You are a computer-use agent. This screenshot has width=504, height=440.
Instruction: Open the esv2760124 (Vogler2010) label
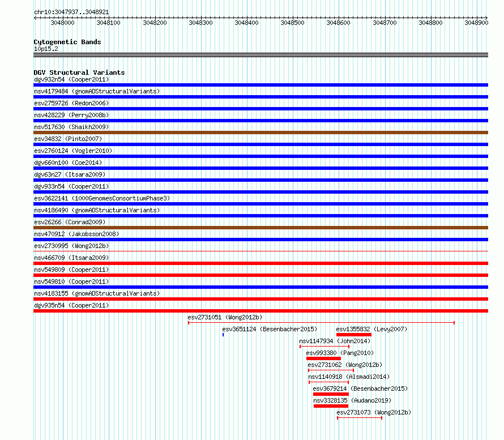click(x=73, y=151)
